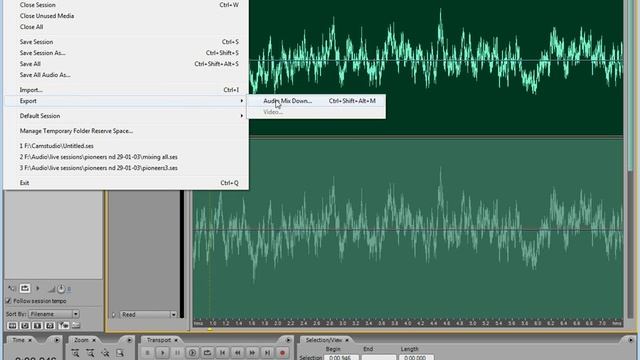
Task: Open recent session pioneers3.ses
Action: pos(126,168)
